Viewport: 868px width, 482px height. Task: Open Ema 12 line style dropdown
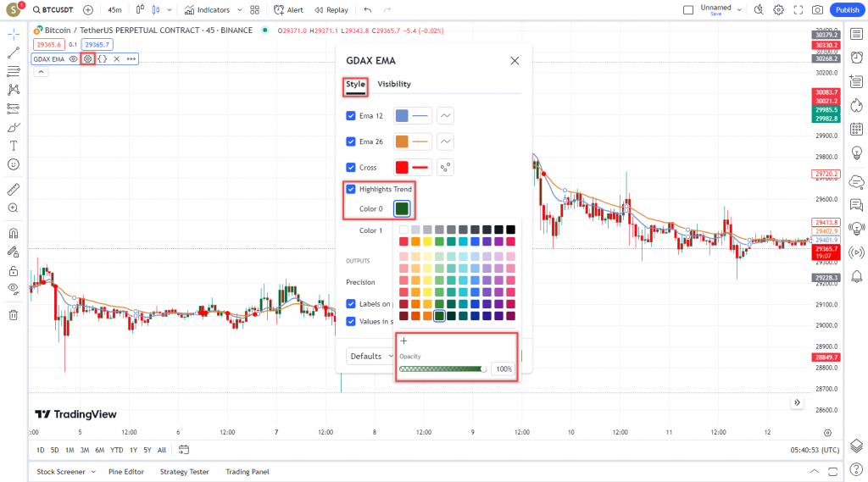click(x=445, y=116)
